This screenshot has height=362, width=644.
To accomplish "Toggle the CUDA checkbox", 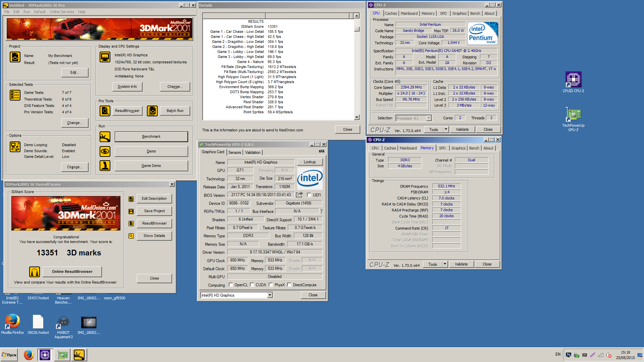I will (252, 285).
